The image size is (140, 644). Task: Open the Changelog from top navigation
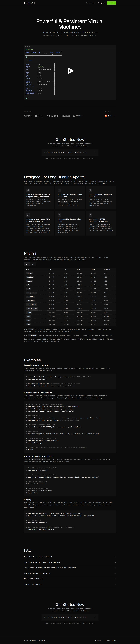pyautogui.click(x=101, y=3)
